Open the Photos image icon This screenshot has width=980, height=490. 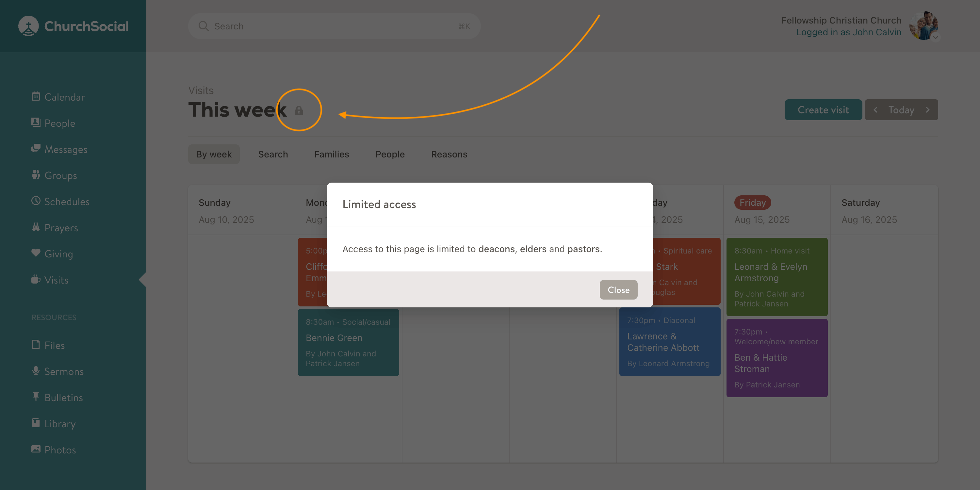point(36,449)
